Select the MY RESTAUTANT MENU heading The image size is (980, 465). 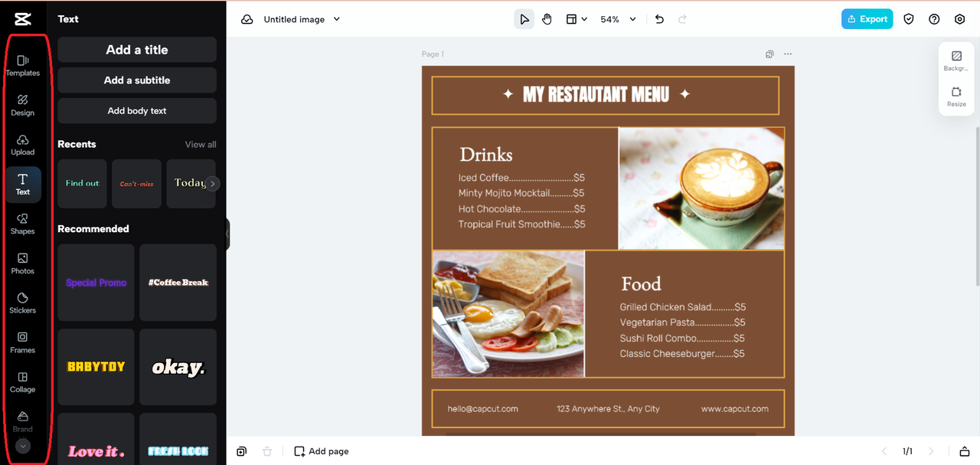point(596,94)
